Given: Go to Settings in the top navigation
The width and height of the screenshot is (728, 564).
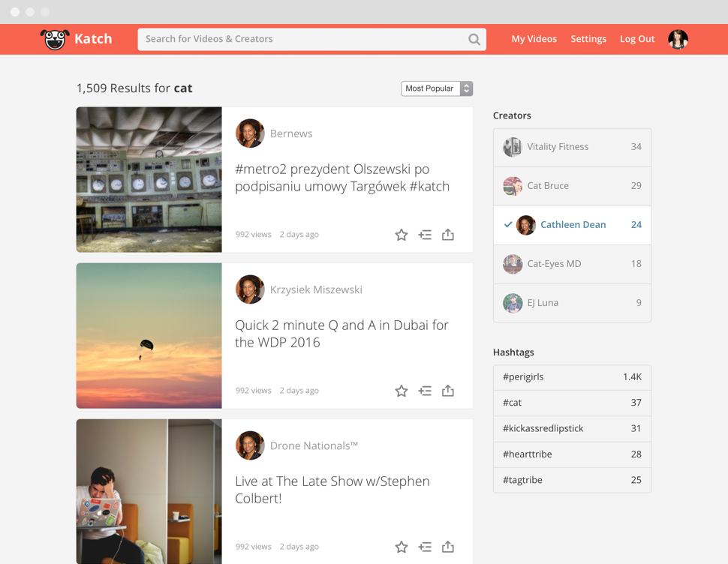Looking at the screenshot, I should pos(588,39).
